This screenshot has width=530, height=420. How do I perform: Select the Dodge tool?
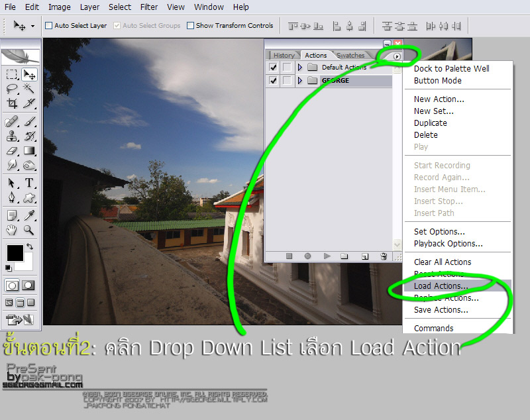pyautogui.click(x=29, y=165)
